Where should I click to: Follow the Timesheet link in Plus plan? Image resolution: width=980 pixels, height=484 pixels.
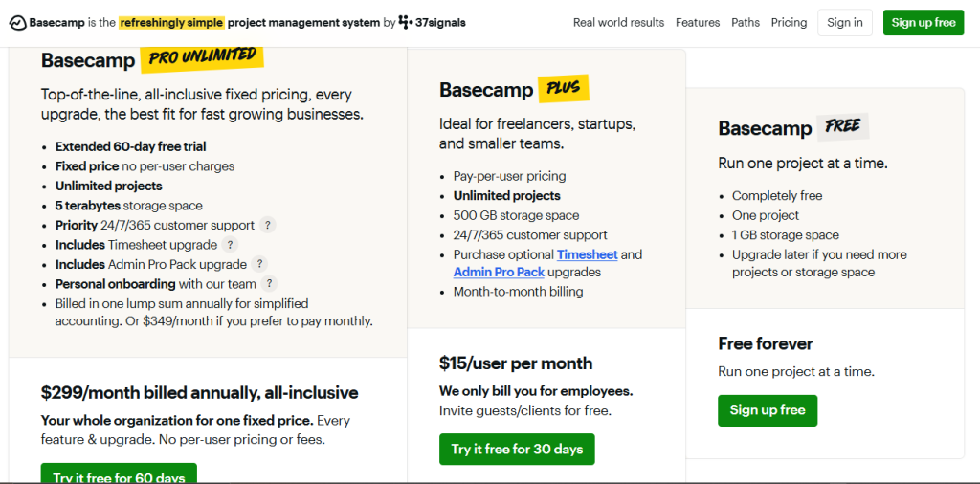(588, 254)
